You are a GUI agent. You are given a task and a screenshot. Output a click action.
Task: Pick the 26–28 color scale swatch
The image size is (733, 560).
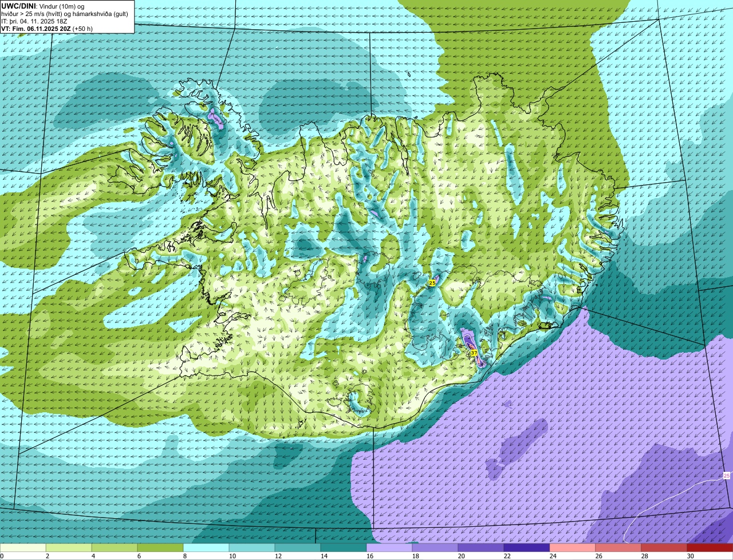(x=618, y=548)
